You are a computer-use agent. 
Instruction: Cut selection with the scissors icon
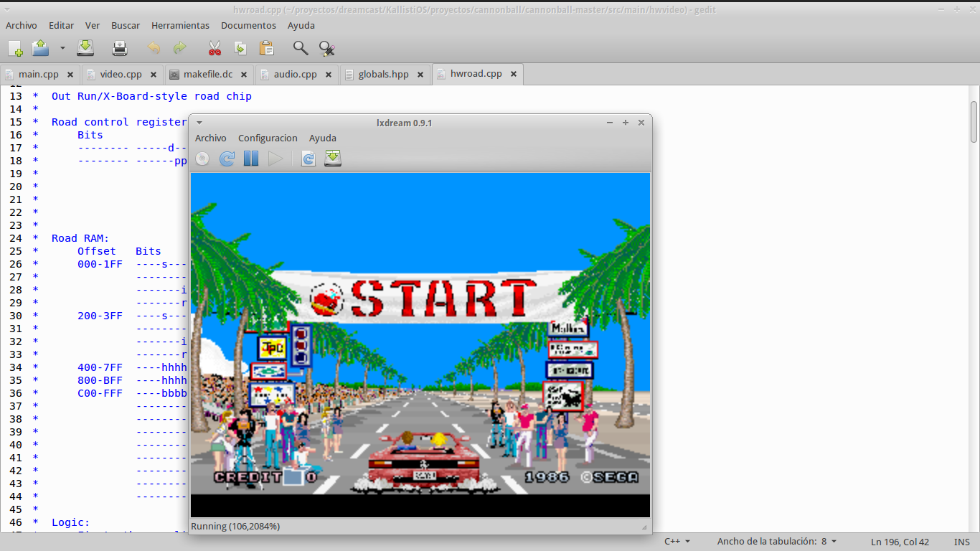tap(215, 48)
